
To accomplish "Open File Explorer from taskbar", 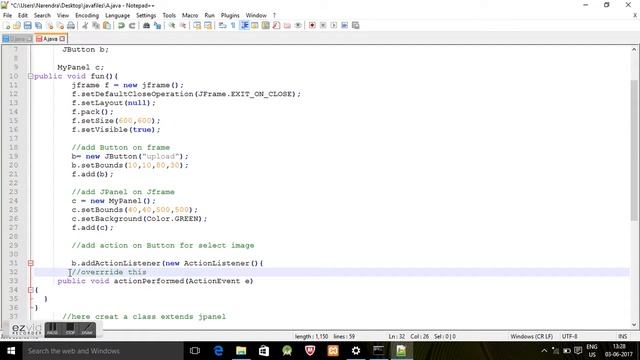I will tap(241, 351).
